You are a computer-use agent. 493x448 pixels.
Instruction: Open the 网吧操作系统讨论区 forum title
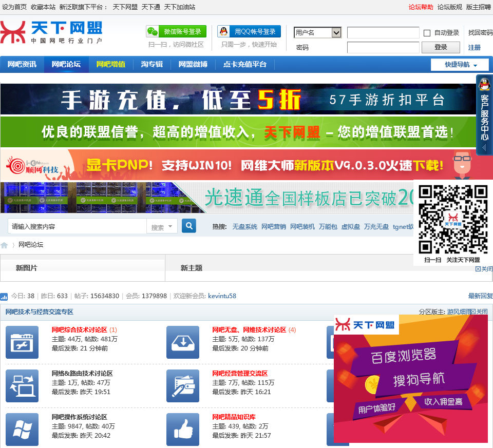click(79, 417)
